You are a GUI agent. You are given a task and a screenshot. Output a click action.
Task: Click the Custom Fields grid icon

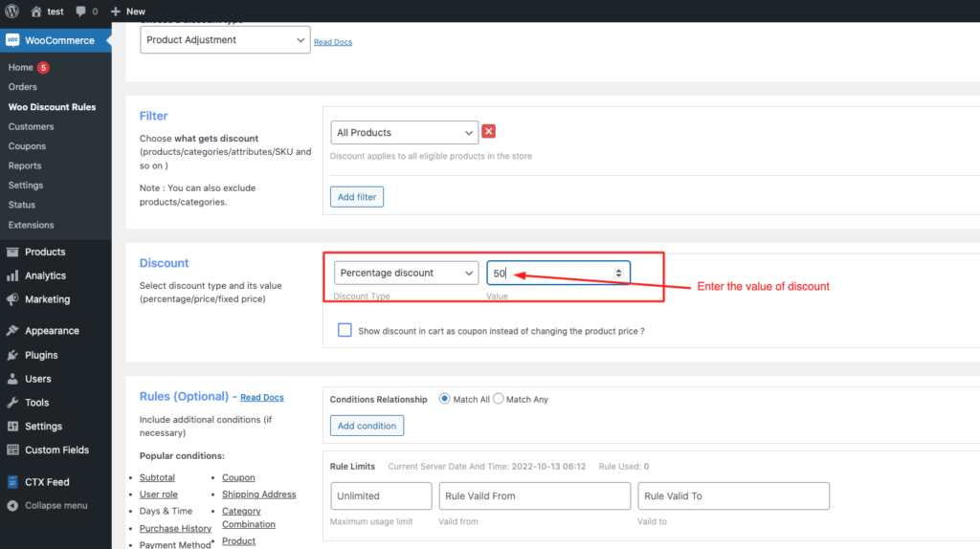click(12, 450)
